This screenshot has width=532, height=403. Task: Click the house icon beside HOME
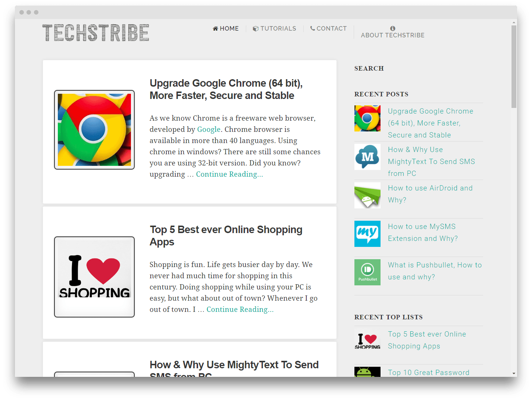pyautogui.click(x=215, y=28)
